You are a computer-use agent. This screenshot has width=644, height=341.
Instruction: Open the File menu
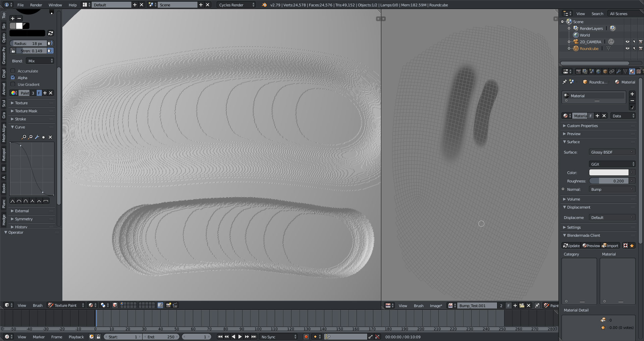(20, 5)
